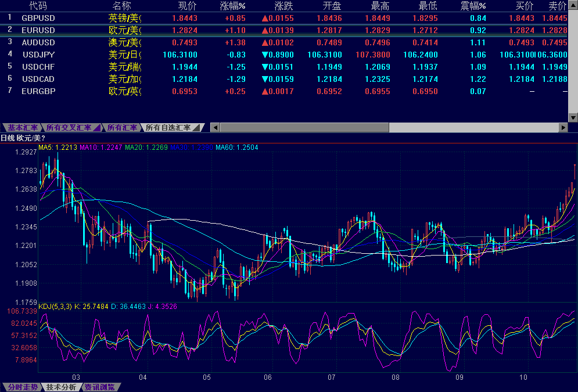Image resolution: width=578 pixels, height=392 pixels.
Task: Open the 所有交叉汇率 tab
Action: pyautogui.click(x=69, y=128)
